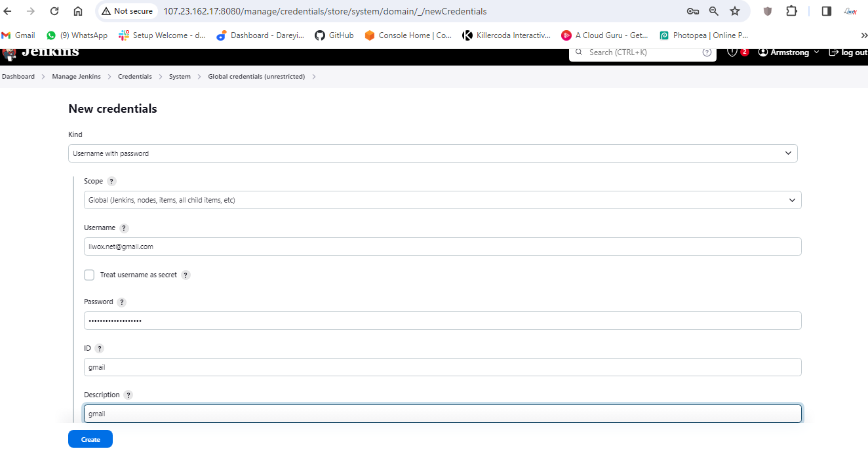
Task: Click the Description help question mark
Action: click(x=128, y=395)
